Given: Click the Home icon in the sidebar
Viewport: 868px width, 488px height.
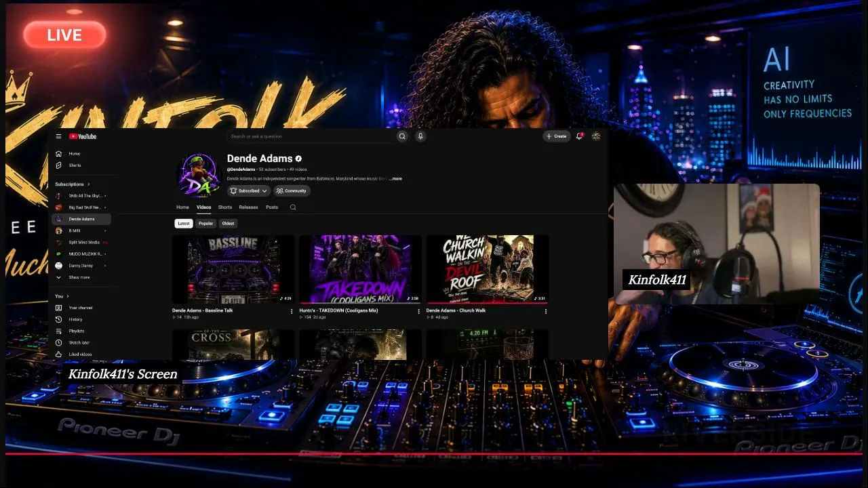Looking at the screenshot, I should click(x=59, y=154).
